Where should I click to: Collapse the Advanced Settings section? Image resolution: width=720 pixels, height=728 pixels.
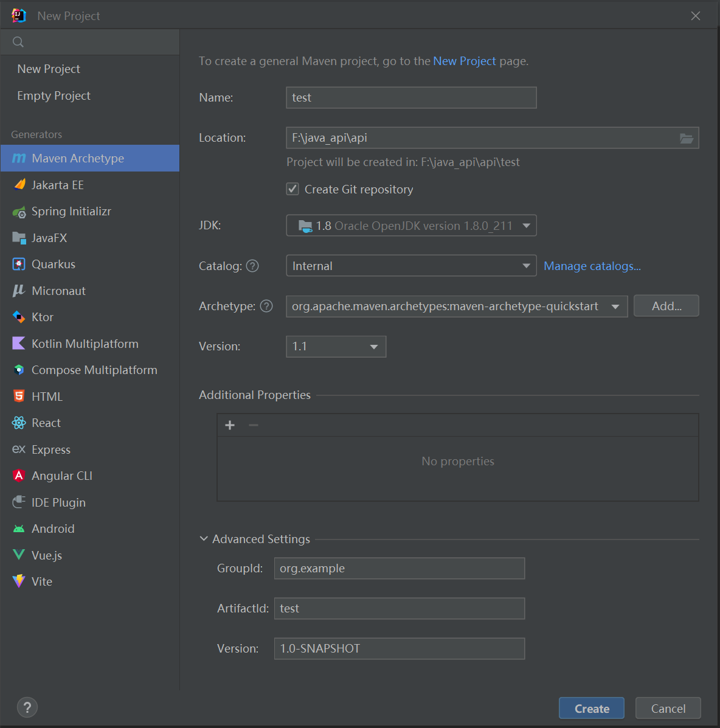coord(203,539)
